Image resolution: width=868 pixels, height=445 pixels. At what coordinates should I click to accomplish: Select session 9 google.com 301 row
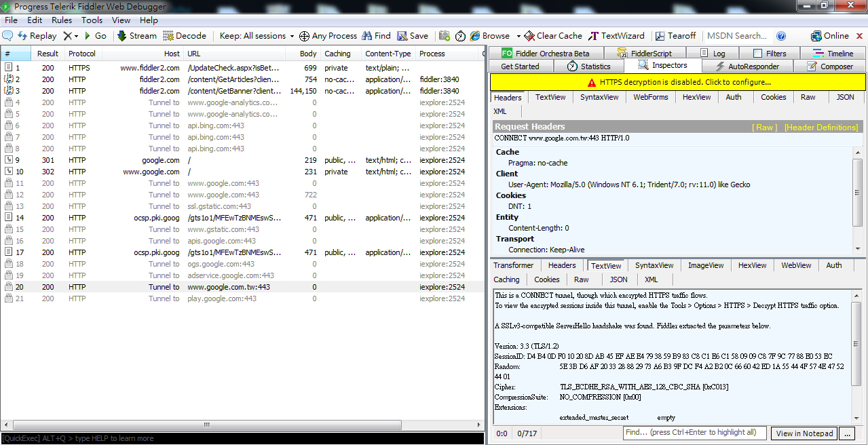tap(242, 160)
